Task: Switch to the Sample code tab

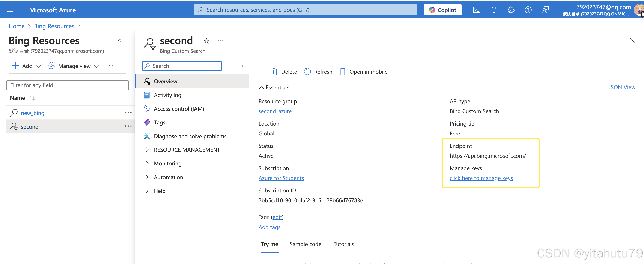Action: [x=305, y=244]
